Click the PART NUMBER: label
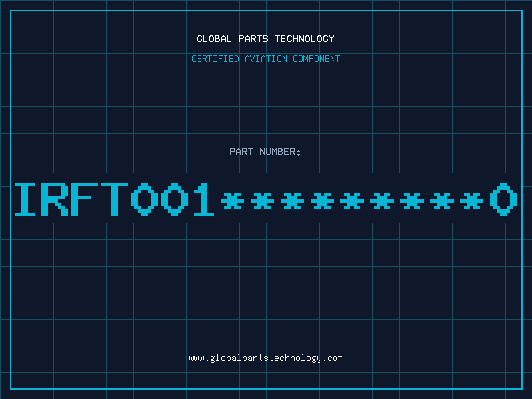 click(x=265, y=152)
